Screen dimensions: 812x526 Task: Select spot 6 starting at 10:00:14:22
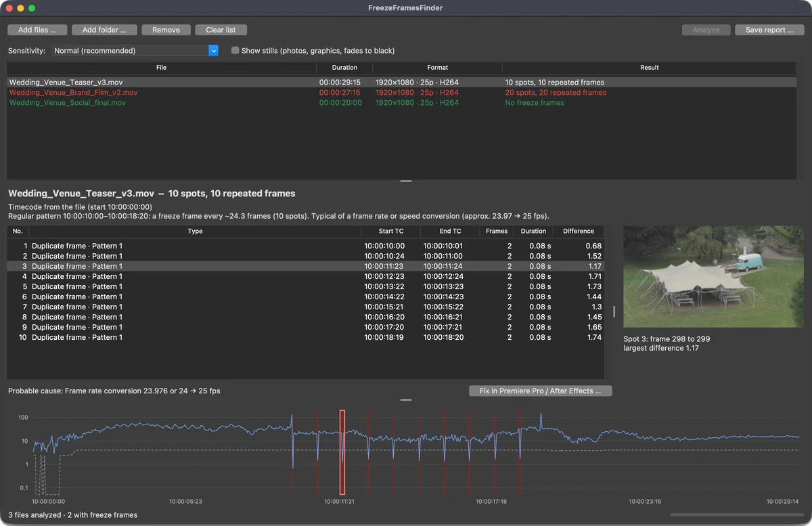(305, 297)
